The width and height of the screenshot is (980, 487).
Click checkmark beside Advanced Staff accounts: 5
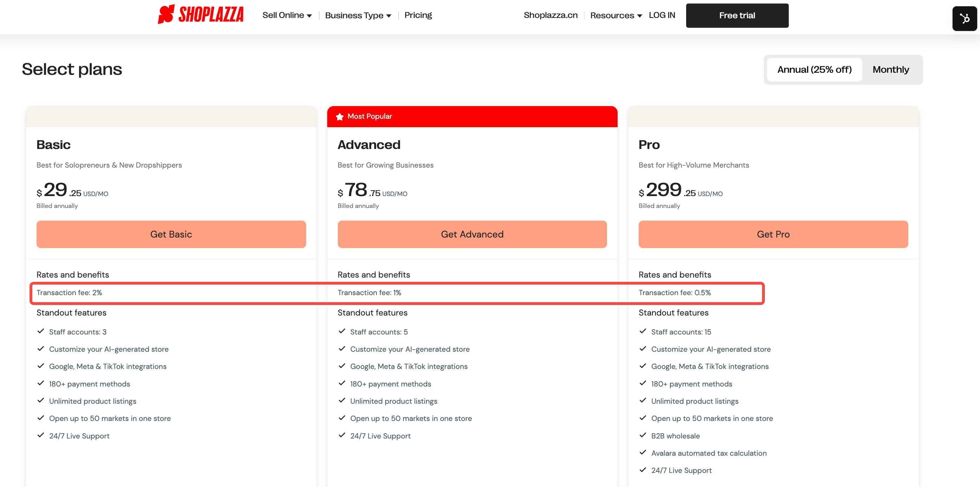tap(342, 331)
